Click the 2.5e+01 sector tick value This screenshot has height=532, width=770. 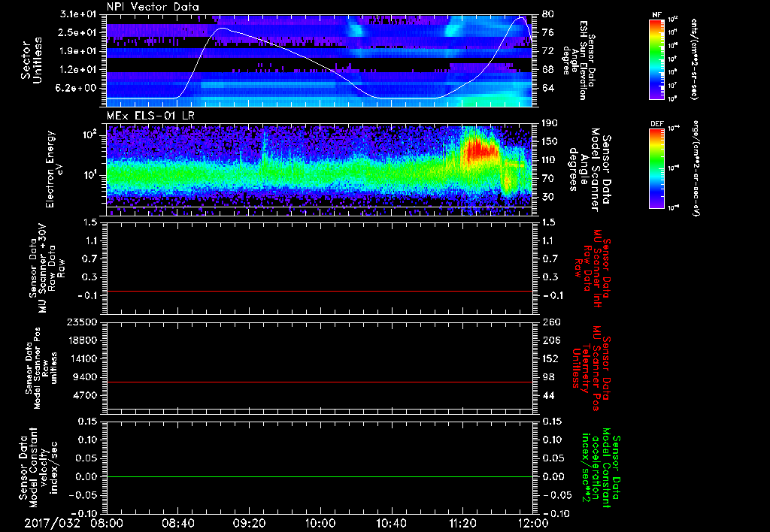78,32
